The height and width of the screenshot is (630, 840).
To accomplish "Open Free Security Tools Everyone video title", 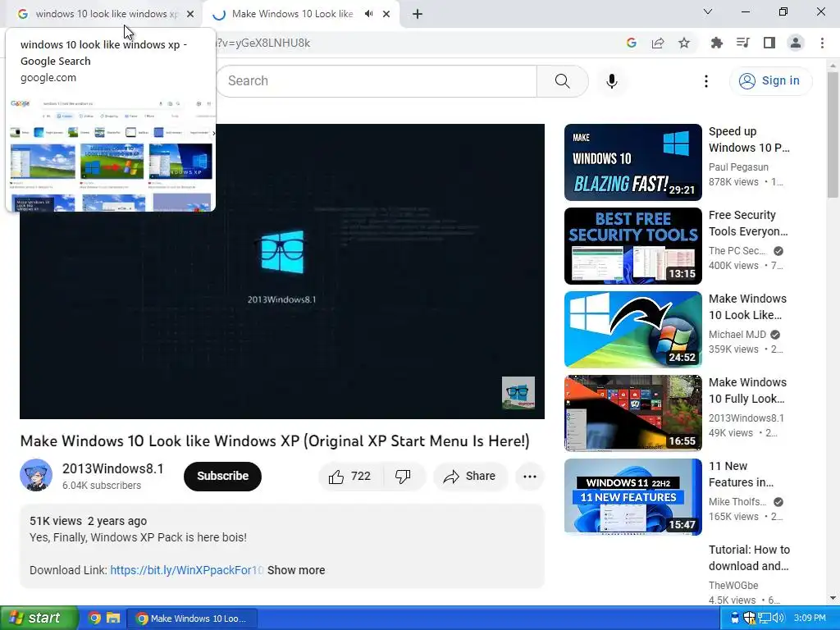I will 748,223.
